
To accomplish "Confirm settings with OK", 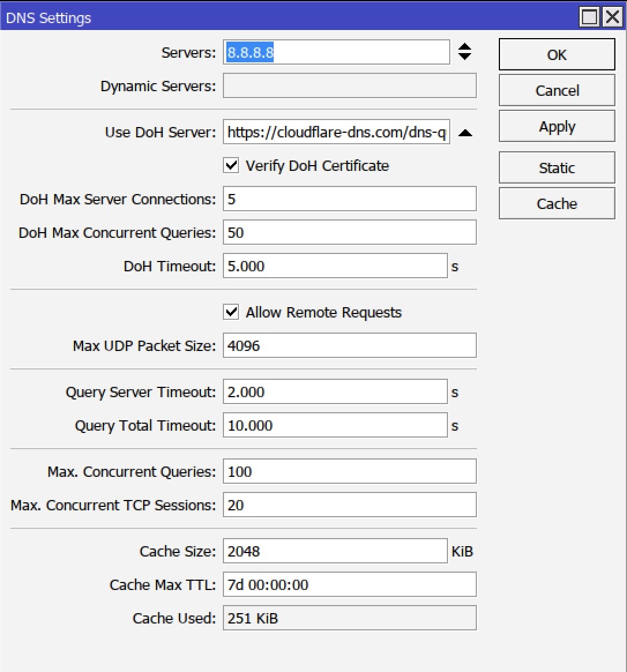I will pos(556,54).
